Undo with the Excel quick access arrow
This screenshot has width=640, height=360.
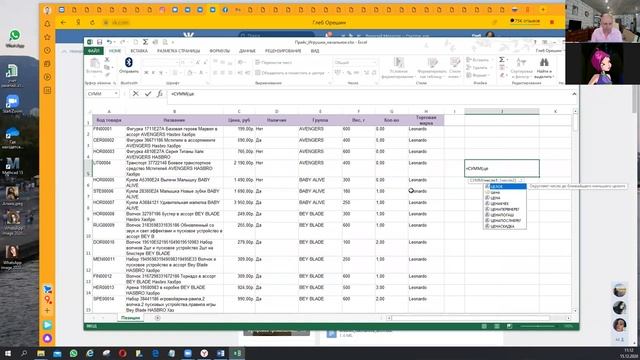click(109, 42)
